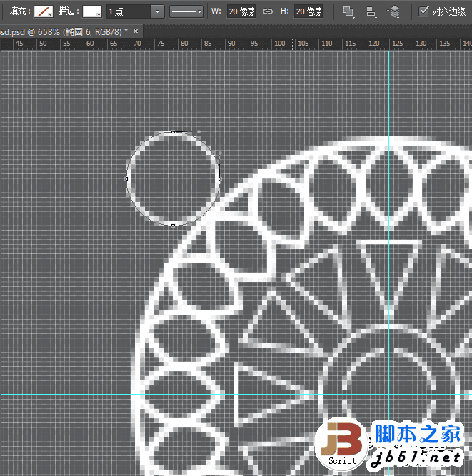
Task: Close the psd document tab
Action: [x=136, y=31]
